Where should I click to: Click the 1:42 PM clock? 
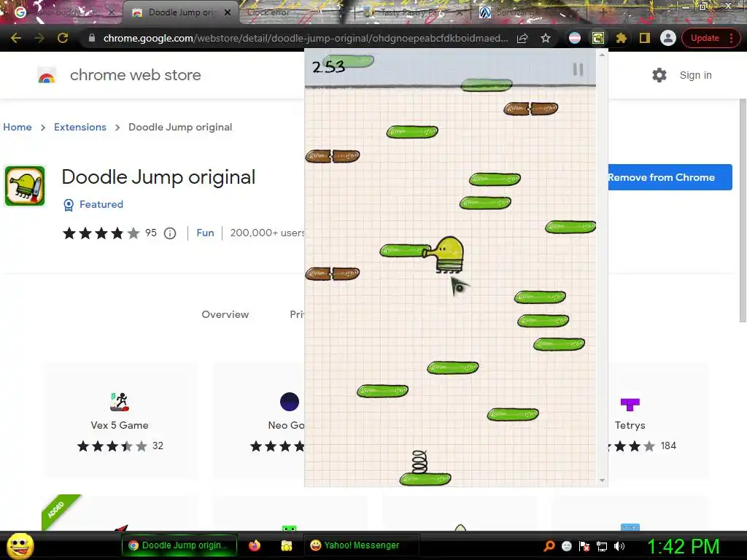coord(684,546)
